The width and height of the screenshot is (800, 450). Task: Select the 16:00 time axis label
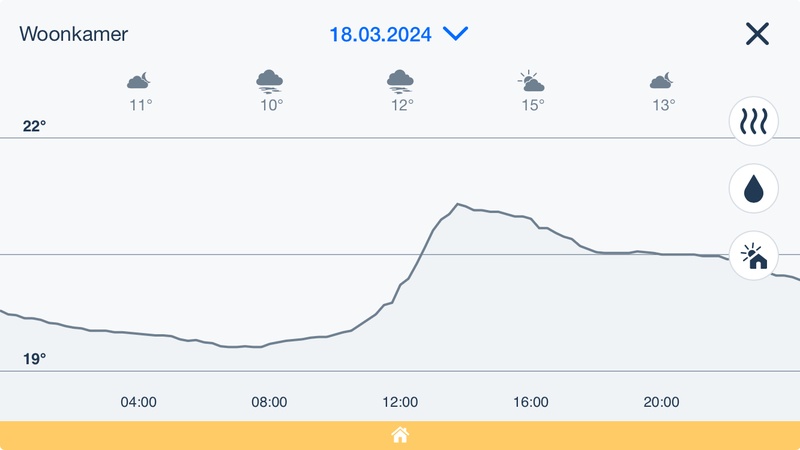pos(531,402)
